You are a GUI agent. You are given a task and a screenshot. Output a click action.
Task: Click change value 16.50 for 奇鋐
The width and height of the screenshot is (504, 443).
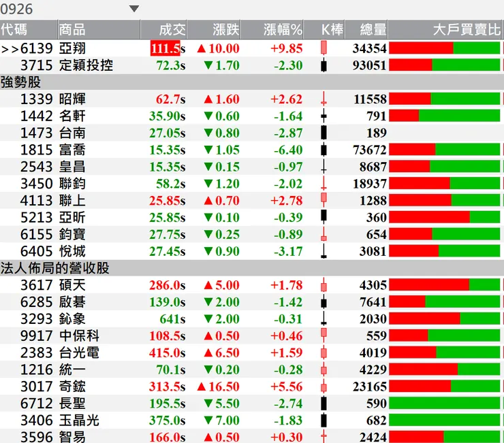tap(224, 387)
